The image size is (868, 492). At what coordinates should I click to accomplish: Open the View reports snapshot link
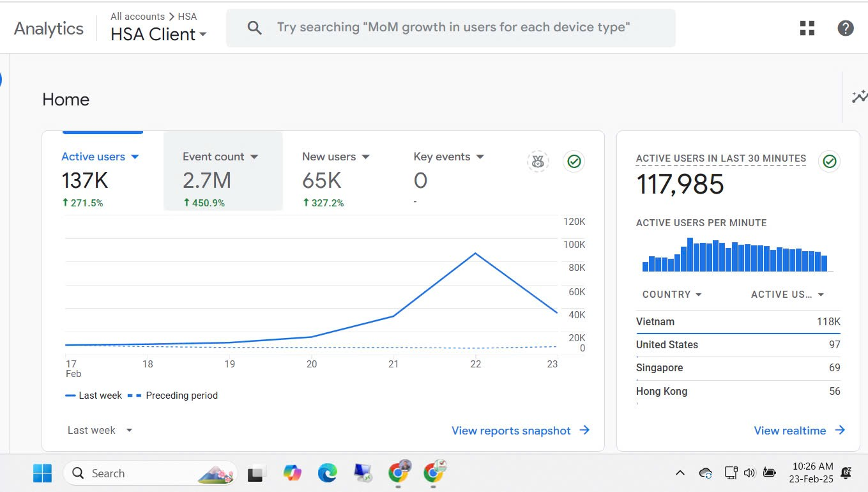[520, 431]
